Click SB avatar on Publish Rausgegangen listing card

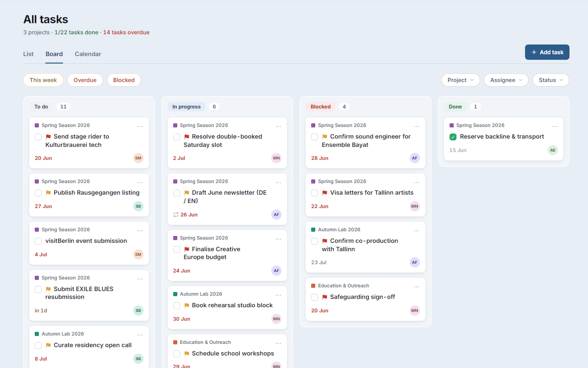(x=138, y=206)
